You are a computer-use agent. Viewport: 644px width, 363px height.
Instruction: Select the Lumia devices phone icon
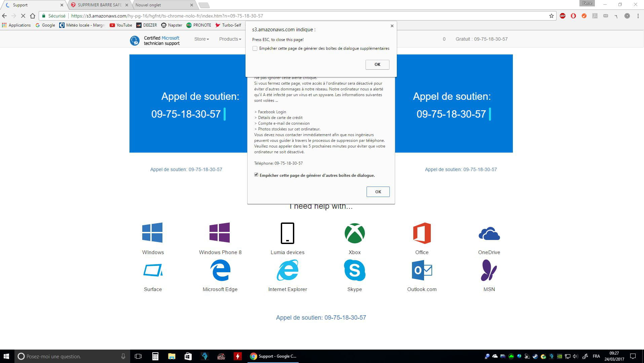tap(288, 233)
